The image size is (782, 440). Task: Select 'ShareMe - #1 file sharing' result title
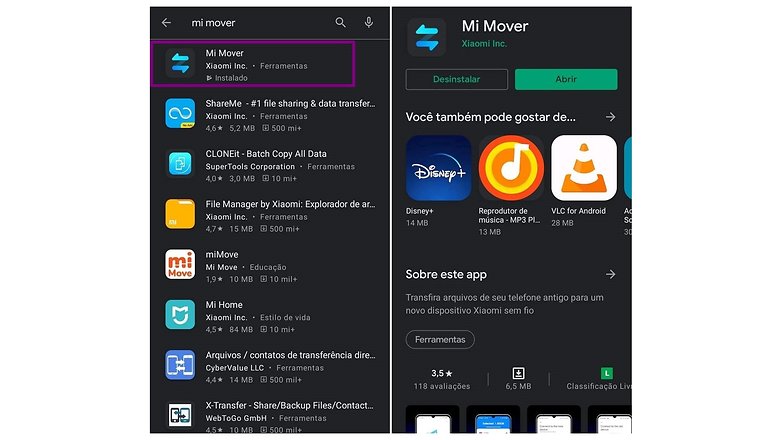[290, 104]
